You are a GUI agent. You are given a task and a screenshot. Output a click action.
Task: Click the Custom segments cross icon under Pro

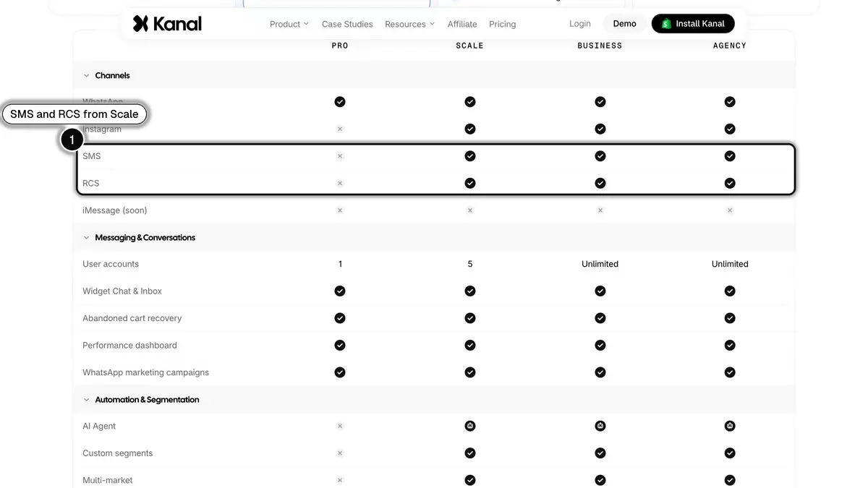click(340, 453)
